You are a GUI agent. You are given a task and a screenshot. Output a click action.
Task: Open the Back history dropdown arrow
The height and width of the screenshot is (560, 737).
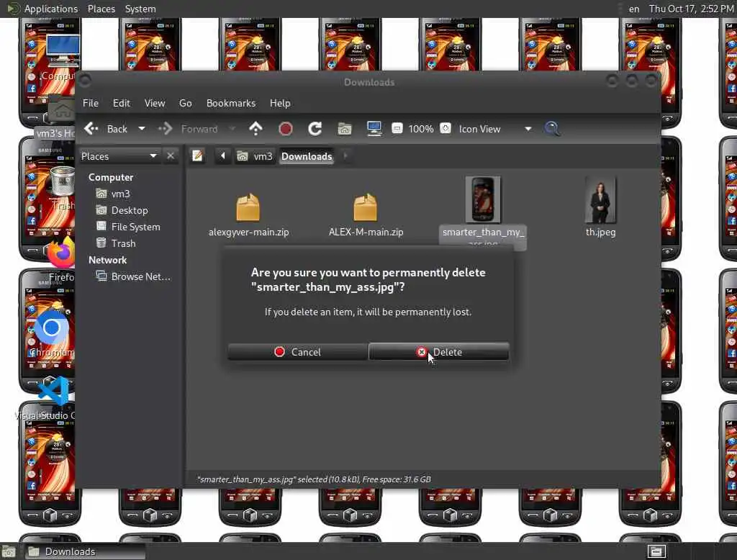point(142,128)
